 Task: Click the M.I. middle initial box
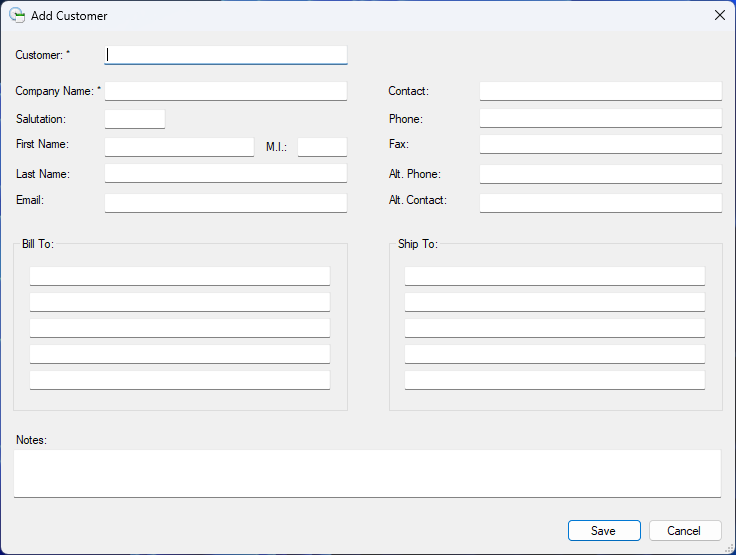click(x=322, y=147)
